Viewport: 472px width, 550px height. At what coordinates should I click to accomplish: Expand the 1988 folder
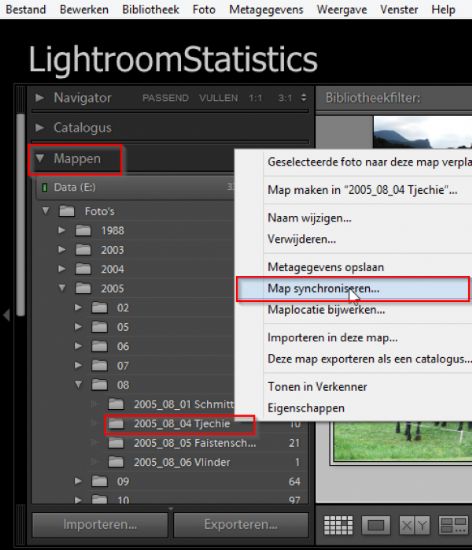[62, 230]
